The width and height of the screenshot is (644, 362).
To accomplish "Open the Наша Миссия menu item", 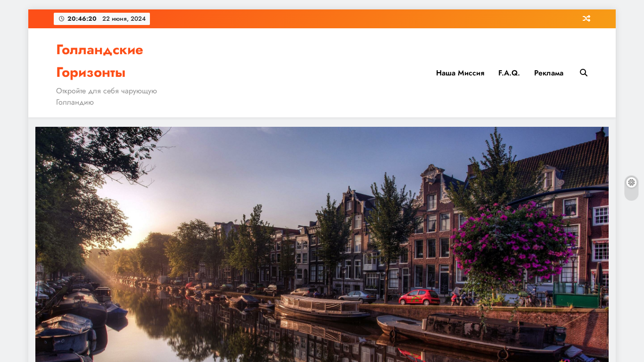I will [460, 73].
